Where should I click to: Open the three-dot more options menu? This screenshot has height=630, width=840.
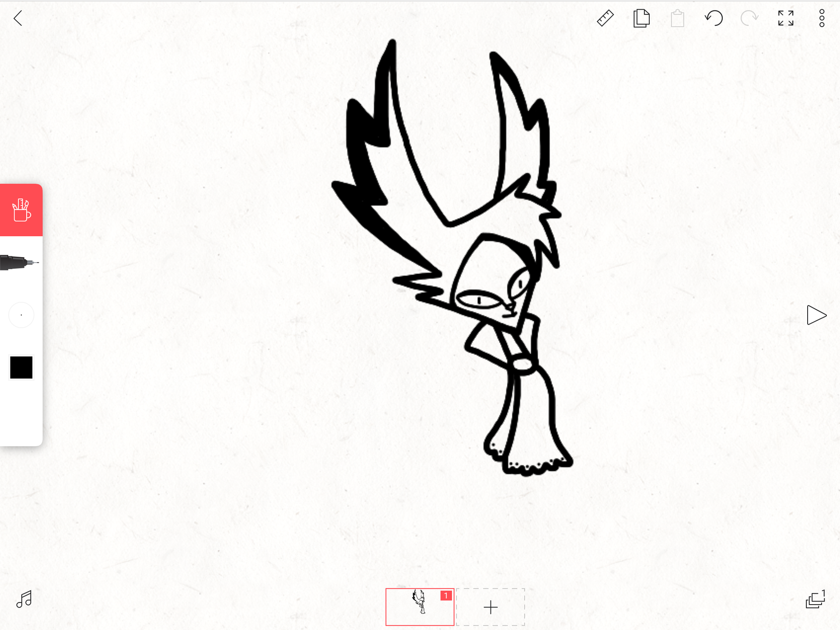822,18
